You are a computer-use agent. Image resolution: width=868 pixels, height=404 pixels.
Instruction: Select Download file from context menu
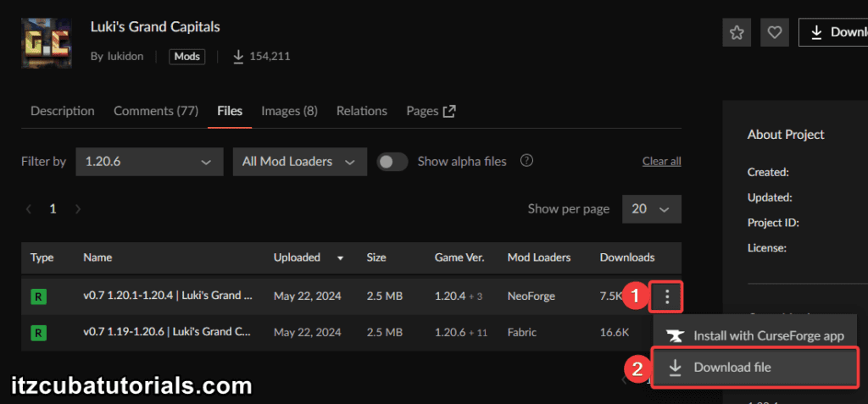(732, 368)
